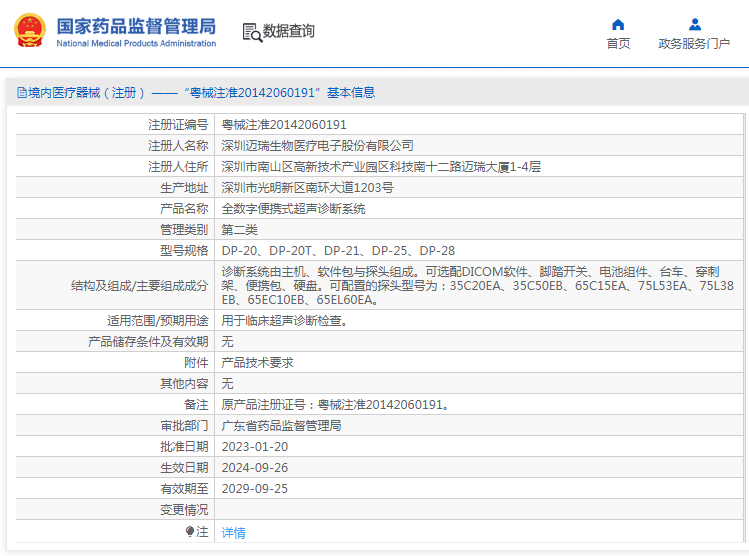Viewport: 749px width, 556px height.
Task: Click the 产品名称 row label
Action: pos(184,209)
